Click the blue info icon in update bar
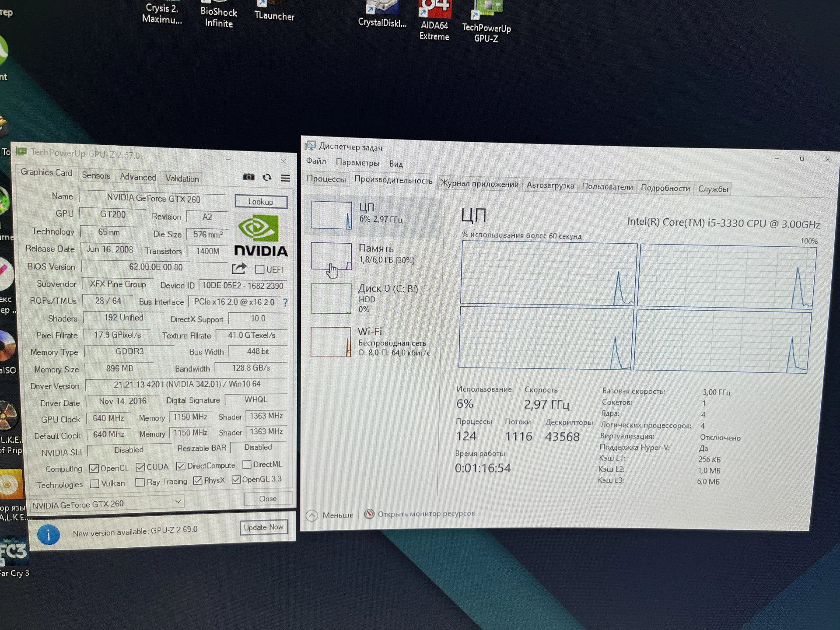The image size is (840, 630). click(49, 535)
